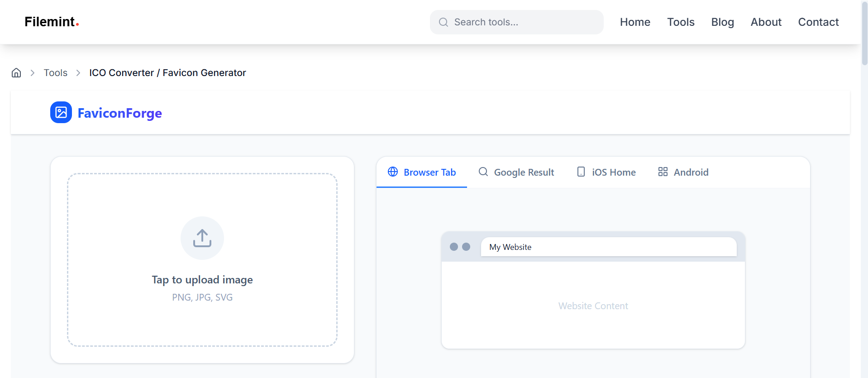Click the Tap to upload image dropzone

click(x=202, y=260)
